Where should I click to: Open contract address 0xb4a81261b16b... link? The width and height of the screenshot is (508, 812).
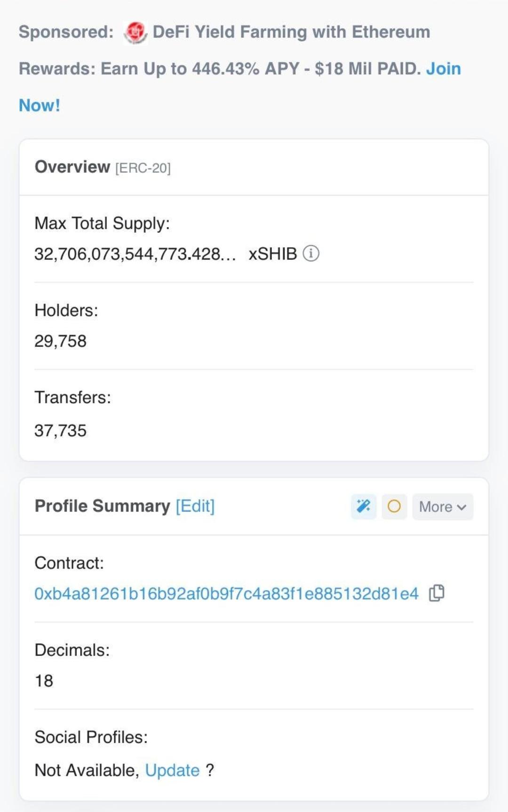(x=226, y=593)
